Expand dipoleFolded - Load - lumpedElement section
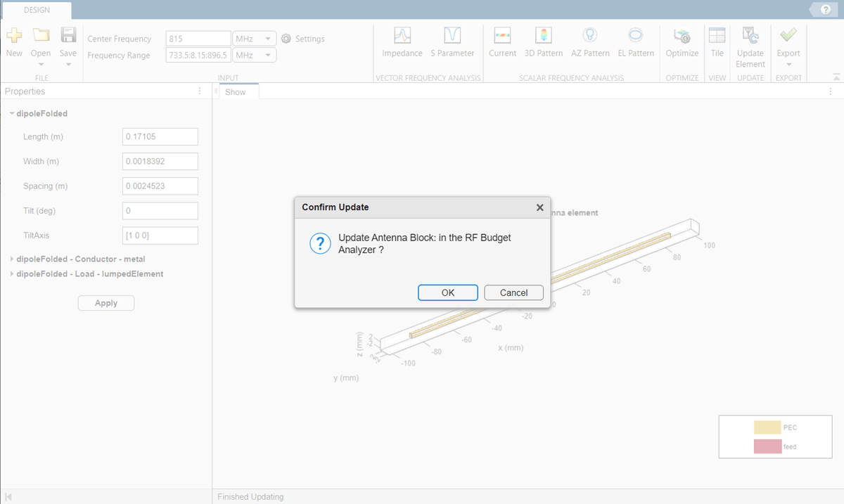The height and width of the screenshot is (504, 844). (x=12, y=274)
